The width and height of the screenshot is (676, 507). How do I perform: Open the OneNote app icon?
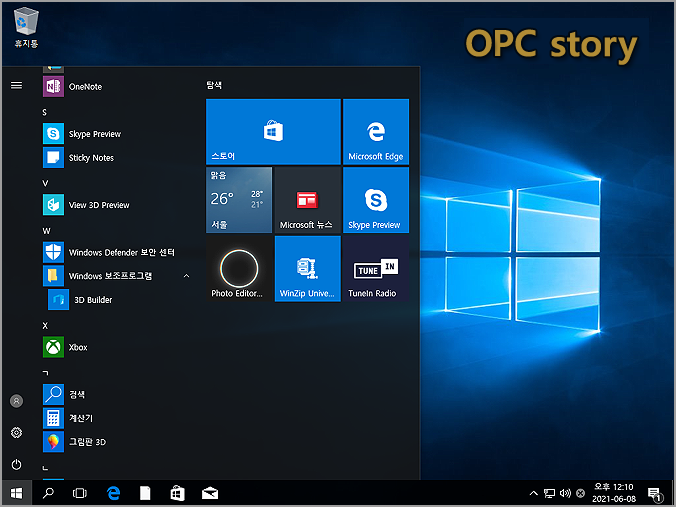click(53, 86)
